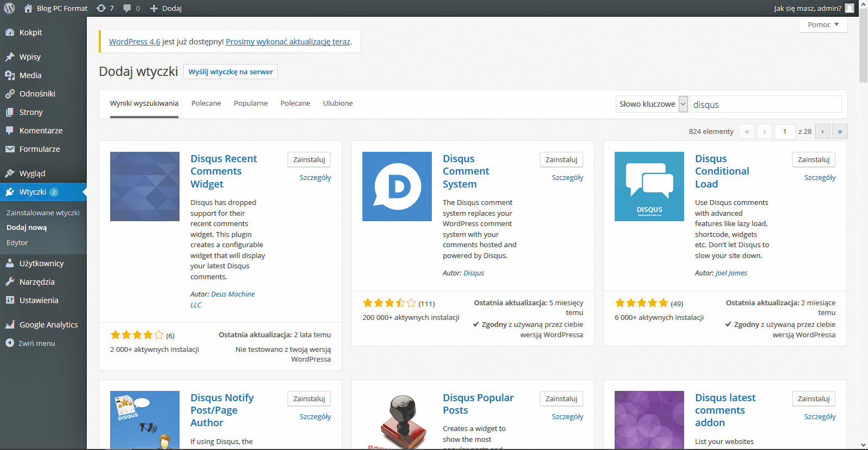
Task: Collapse the sidebar with Zwiń menu
Action: click(30, 343)
